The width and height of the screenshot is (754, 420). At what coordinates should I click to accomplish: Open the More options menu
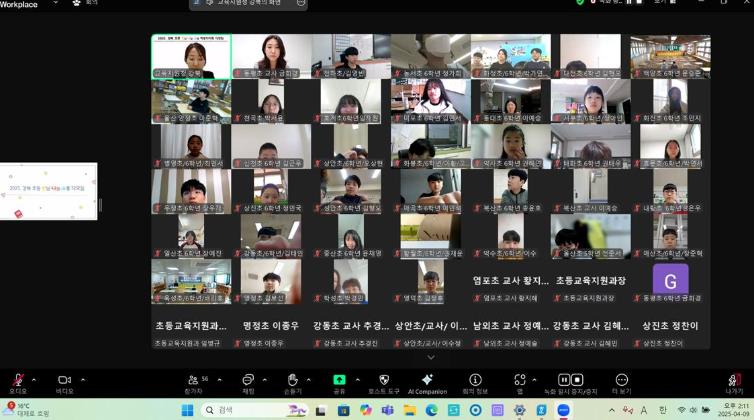coord(621,381)
